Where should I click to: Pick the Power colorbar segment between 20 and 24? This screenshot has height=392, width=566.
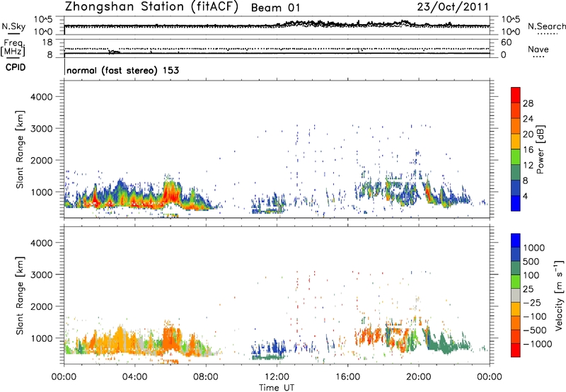coord(516,126)
